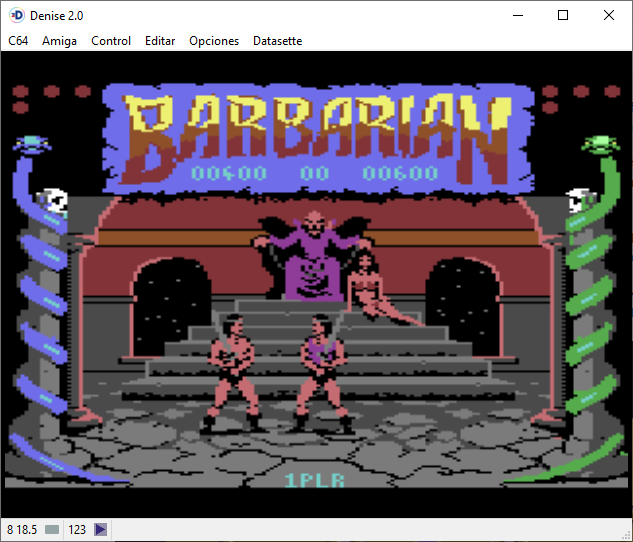Click the green snake head
This screenshot has height=542, width=633.
click(x=601, y=144)
